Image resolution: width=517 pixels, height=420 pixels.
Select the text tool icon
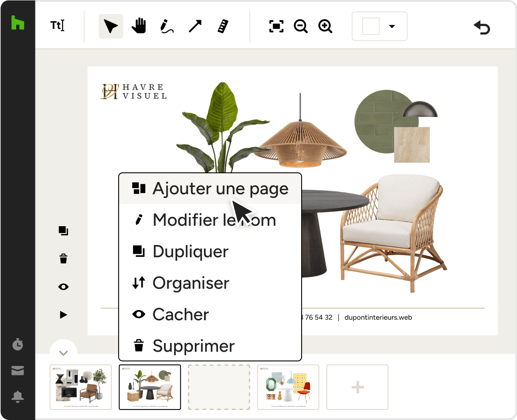coord(57,26)
